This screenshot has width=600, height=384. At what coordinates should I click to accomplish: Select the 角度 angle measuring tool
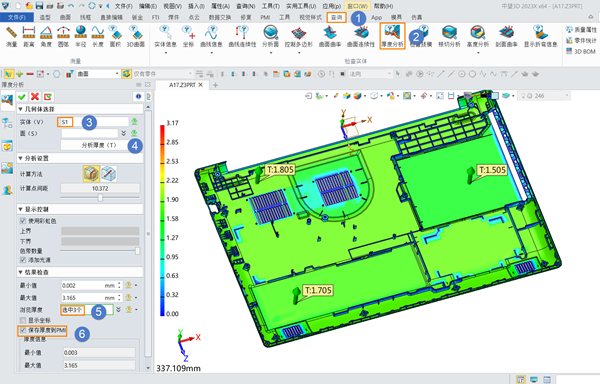(x=46, y=36)
